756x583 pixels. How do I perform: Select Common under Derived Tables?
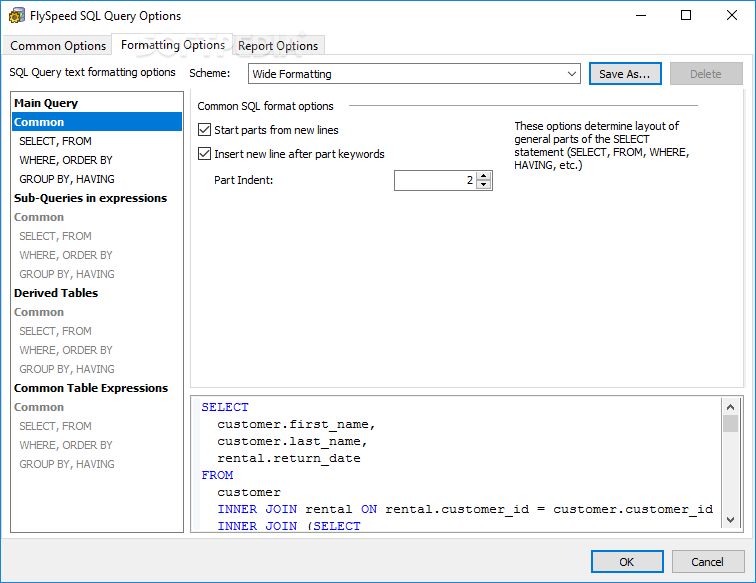[97, 312]
